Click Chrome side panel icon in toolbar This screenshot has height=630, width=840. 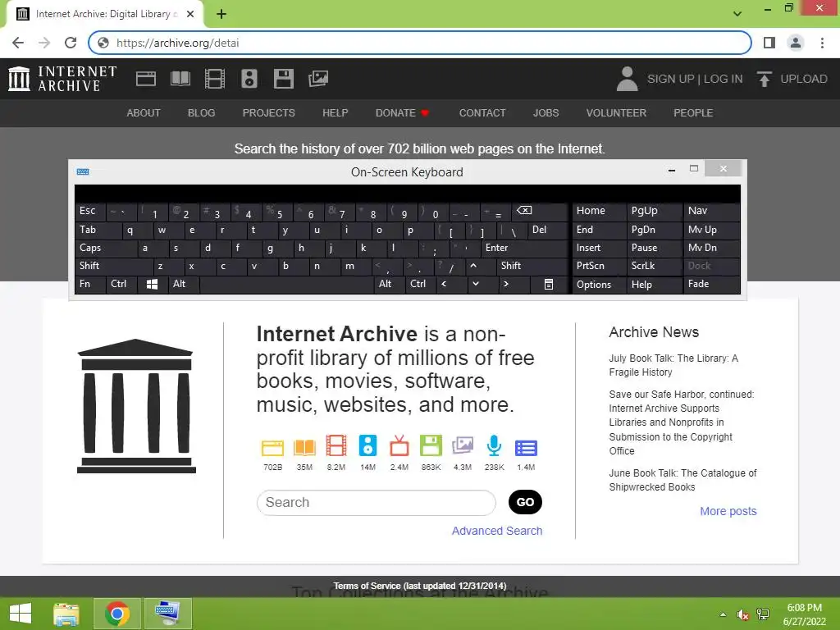point(769,43)
